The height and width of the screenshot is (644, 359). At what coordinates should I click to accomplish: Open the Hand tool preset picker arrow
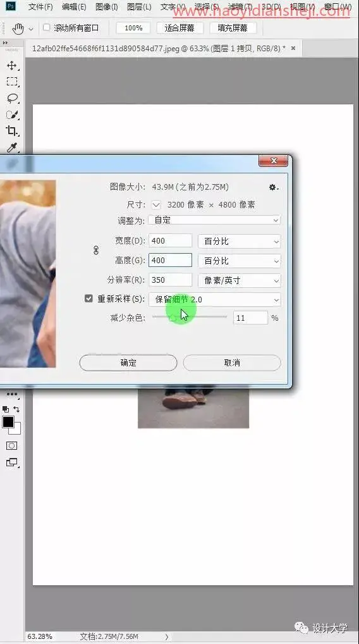(x=31, y=29)
